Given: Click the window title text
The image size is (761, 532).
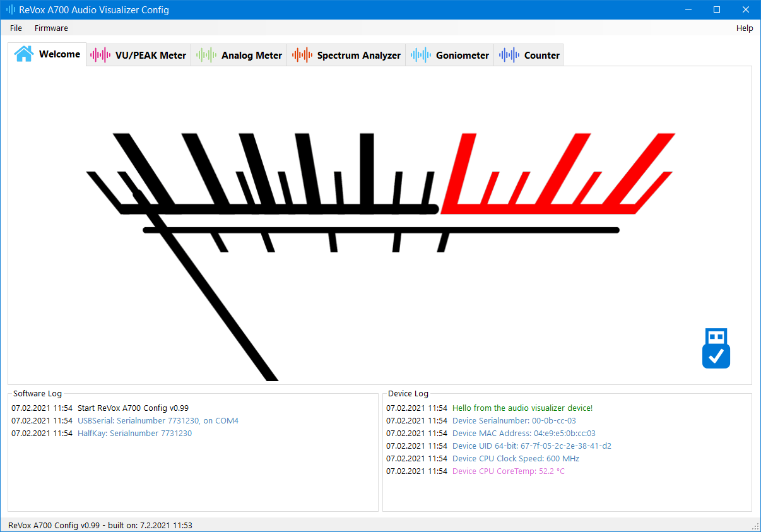Looking at the screenshot, I should coord(94,10).
